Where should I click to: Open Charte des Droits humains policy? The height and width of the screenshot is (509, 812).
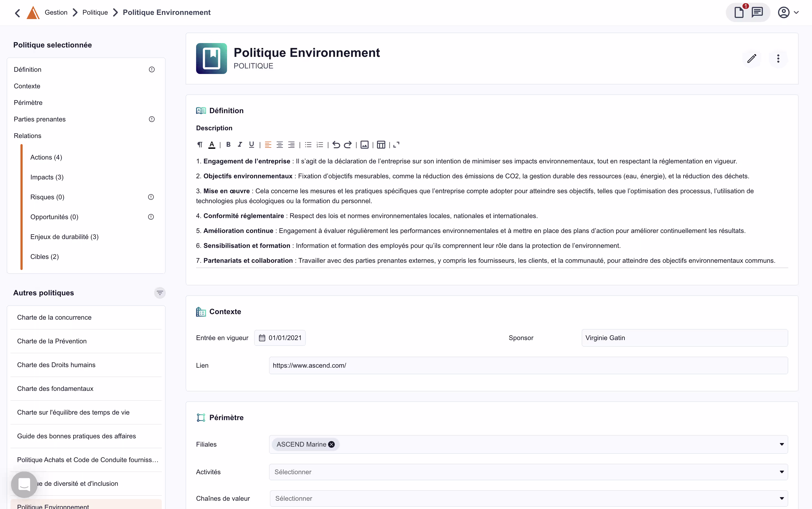coord(56,365)
